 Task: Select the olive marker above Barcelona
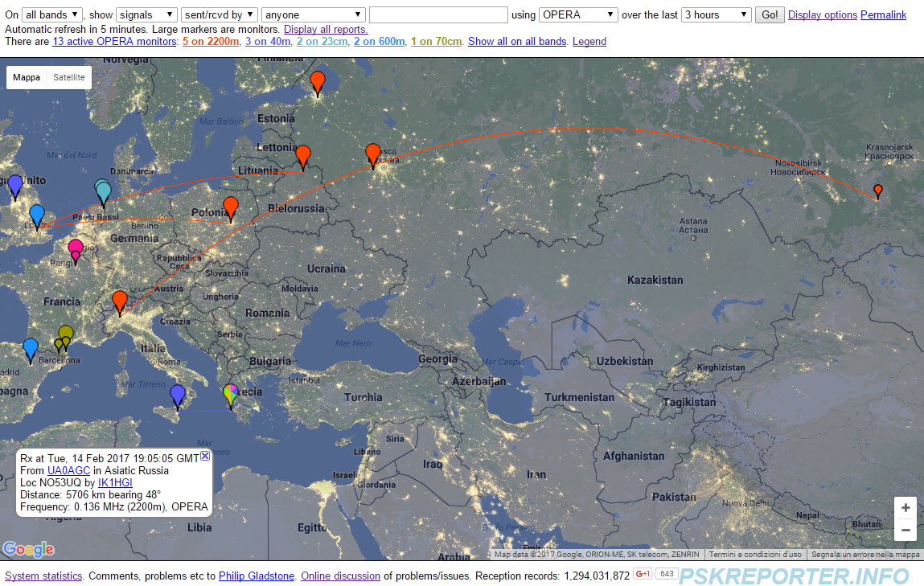65,335
